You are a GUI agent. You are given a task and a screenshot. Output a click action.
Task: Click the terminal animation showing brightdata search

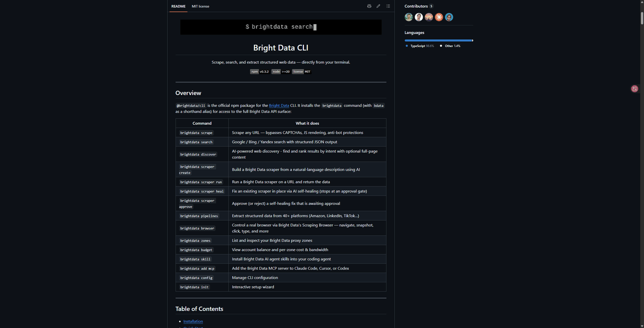click(x=281, y=27)
